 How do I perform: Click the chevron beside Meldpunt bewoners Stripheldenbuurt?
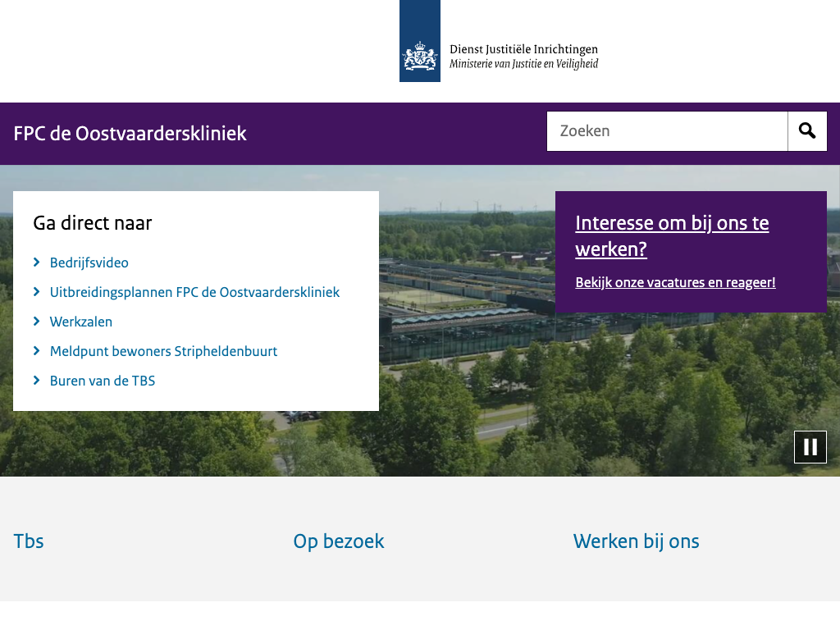(37, 351)
